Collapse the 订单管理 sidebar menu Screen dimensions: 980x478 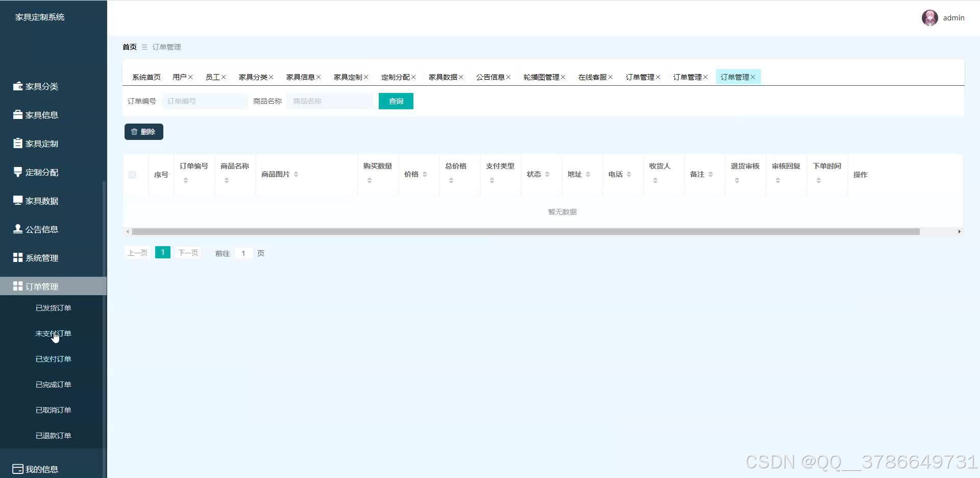click(53, 286)
